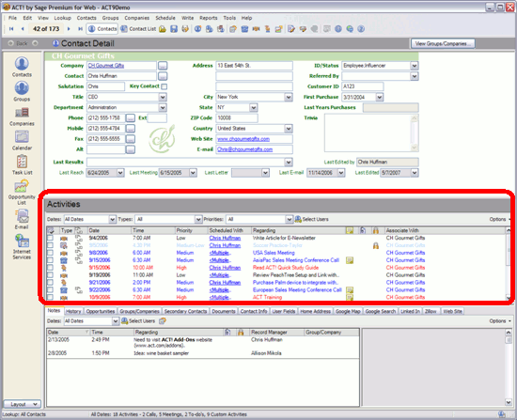
Task: Open the CH Gourmet Gifts company link
Action: 106,66
